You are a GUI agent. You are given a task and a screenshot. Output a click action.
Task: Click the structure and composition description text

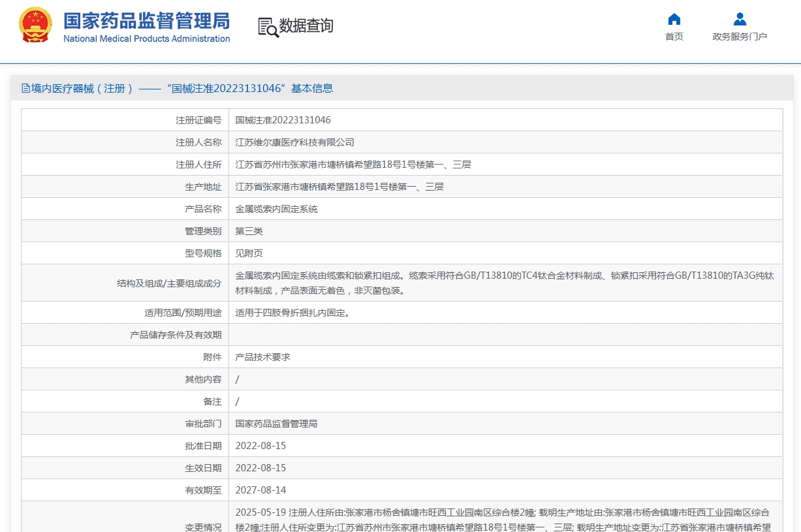click(x=505, y=283)
